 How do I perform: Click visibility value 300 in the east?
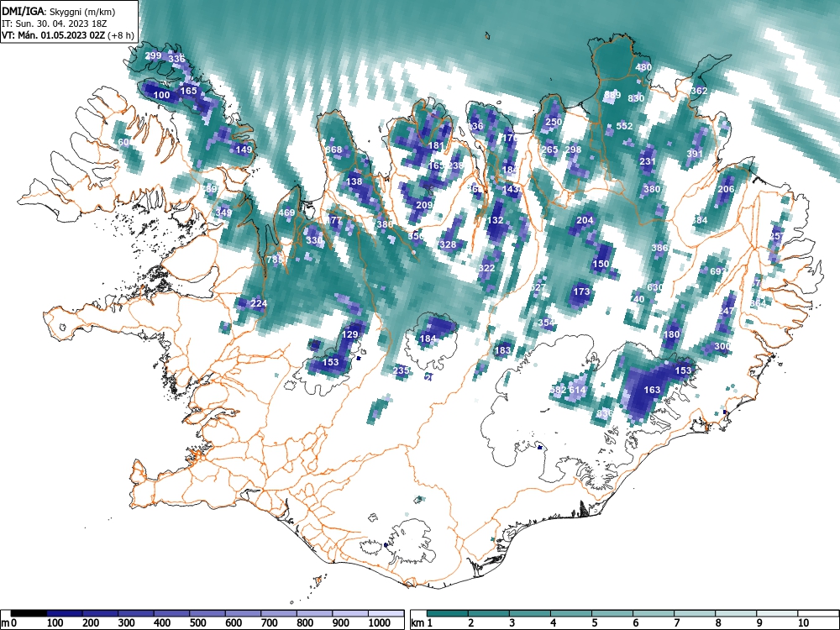[722, 347]
